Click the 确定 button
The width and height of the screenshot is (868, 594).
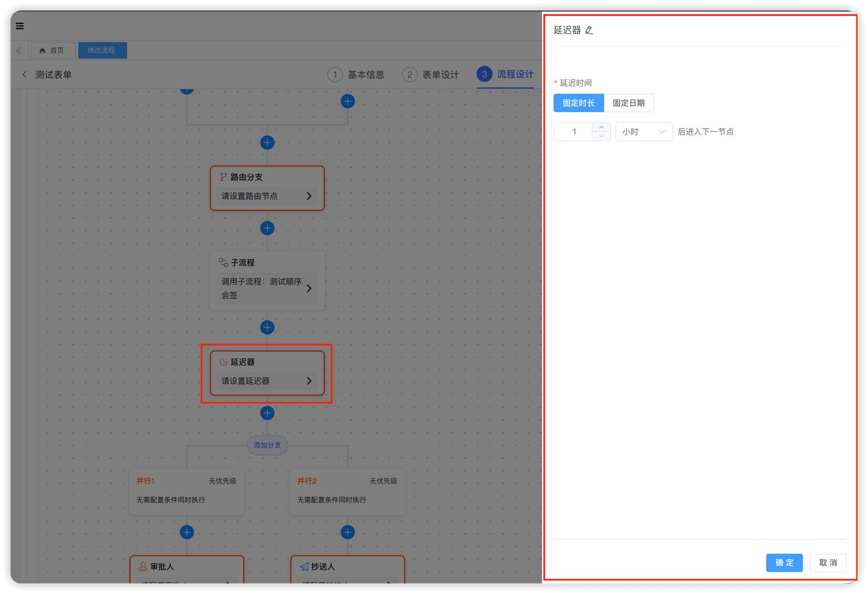pos(784,562)
